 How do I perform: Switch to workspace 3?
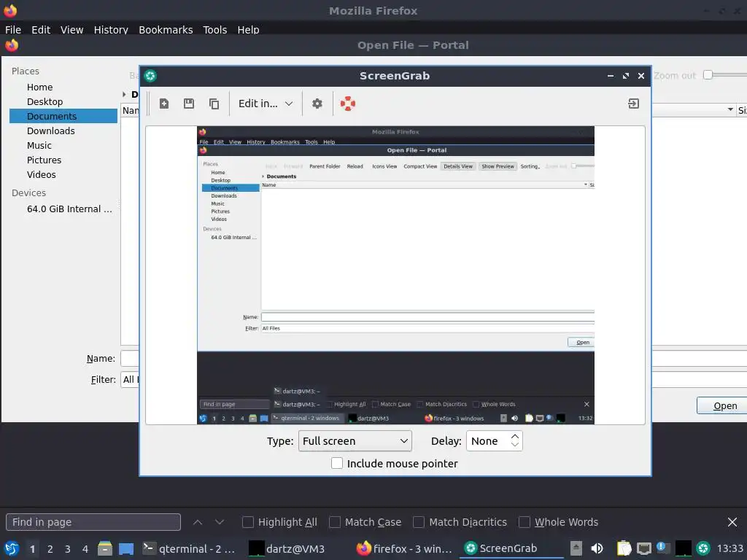(68, 549)
